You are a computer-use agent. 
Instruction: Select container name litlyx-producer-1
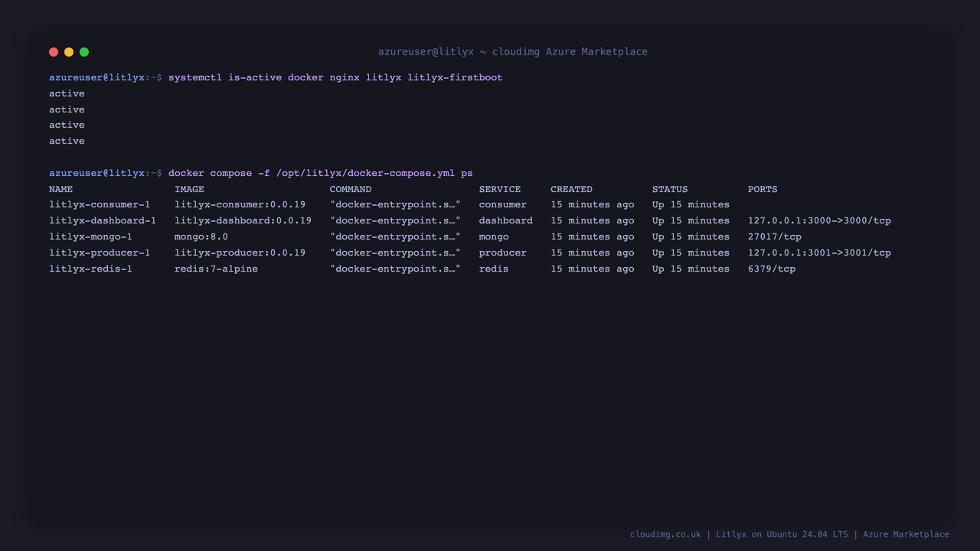pyautogui.click(x=100, y=253)
